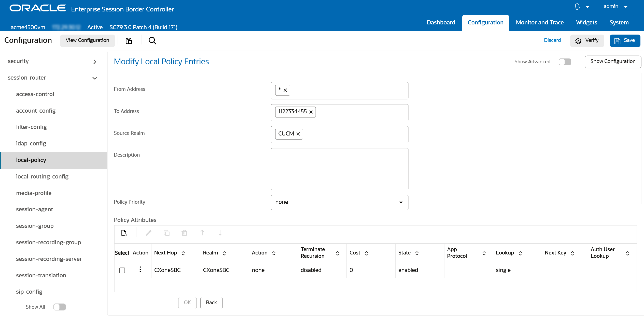Check the CXoneSBC row checkbox

122,270
